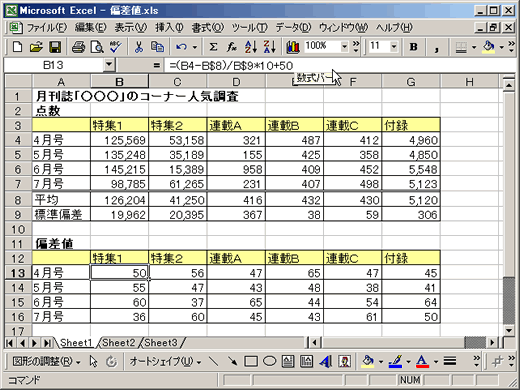This screenshot has height=390, width=520.
Task: Open the 図形の調整(R) button menu
Action: [x=46, y=361]
